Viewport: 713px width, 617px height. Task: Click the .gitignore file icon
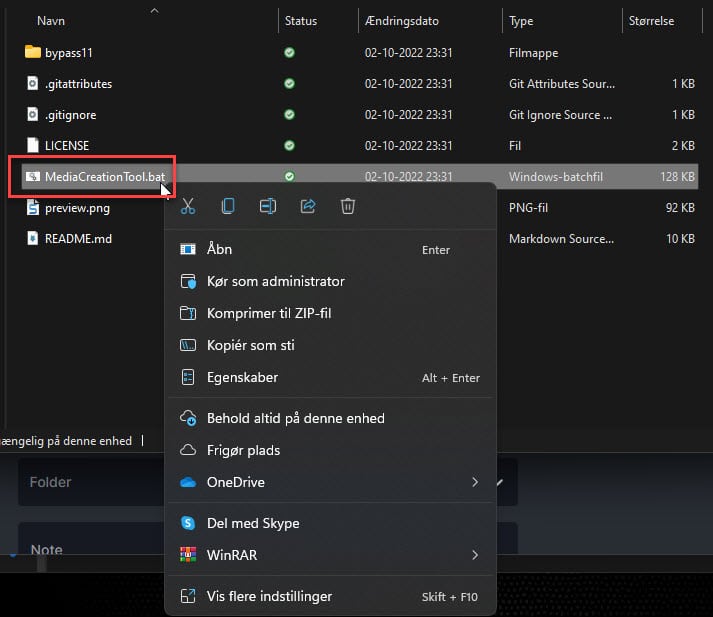pos(32,114)
